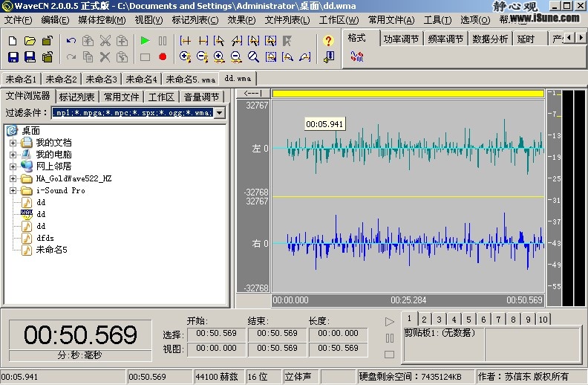Expand the 我的文档 tree node
Screen dimensions: 588x385
pyautogui.click(x=13, y=143)
